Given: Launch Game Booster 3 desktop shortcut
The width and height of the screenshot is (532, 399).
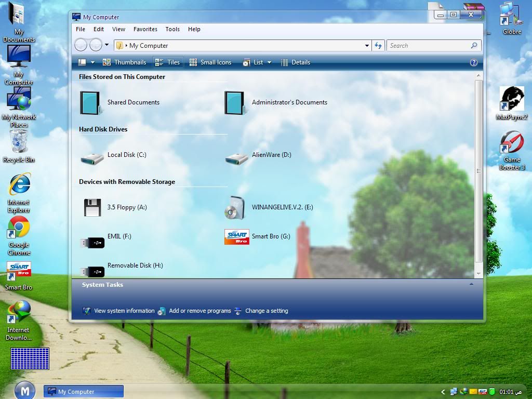Looking at the screenshot, I should (x=512, y=150).
